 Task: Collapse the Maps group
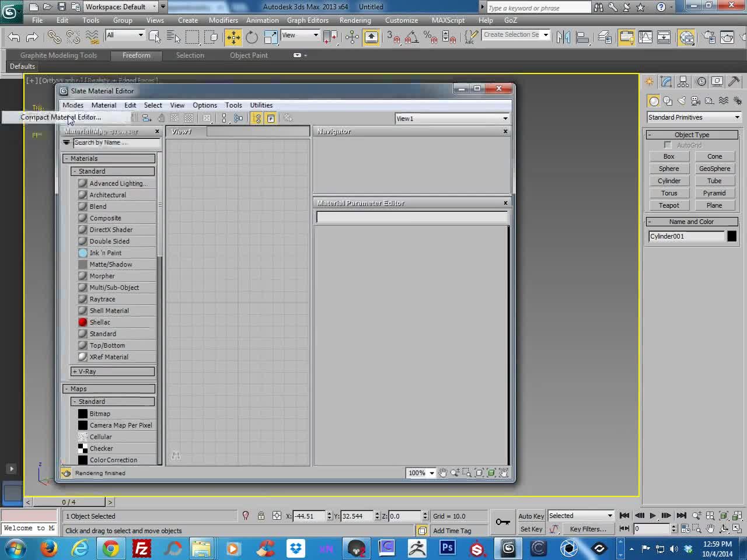point(109,389)
